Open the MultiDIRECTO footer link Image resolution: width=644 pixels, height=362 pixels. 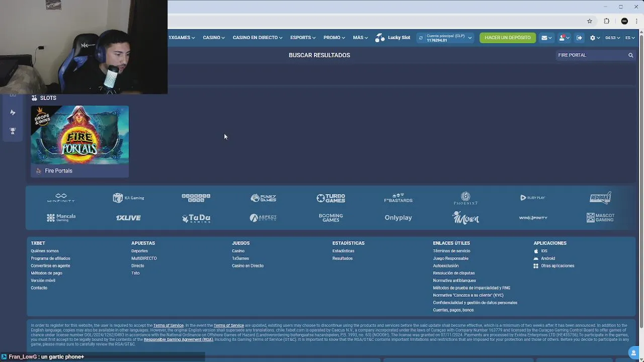click(x=144, y=258)
